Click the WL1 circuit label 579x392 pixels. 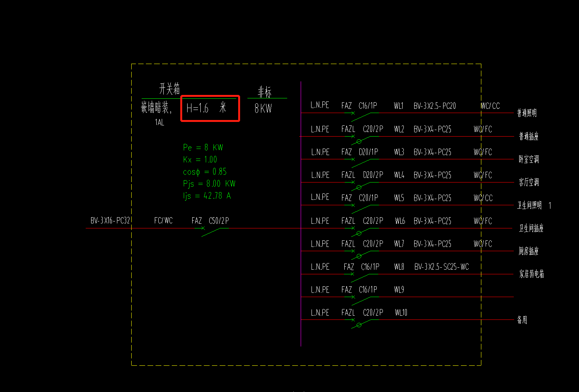[x=399, y=106]
